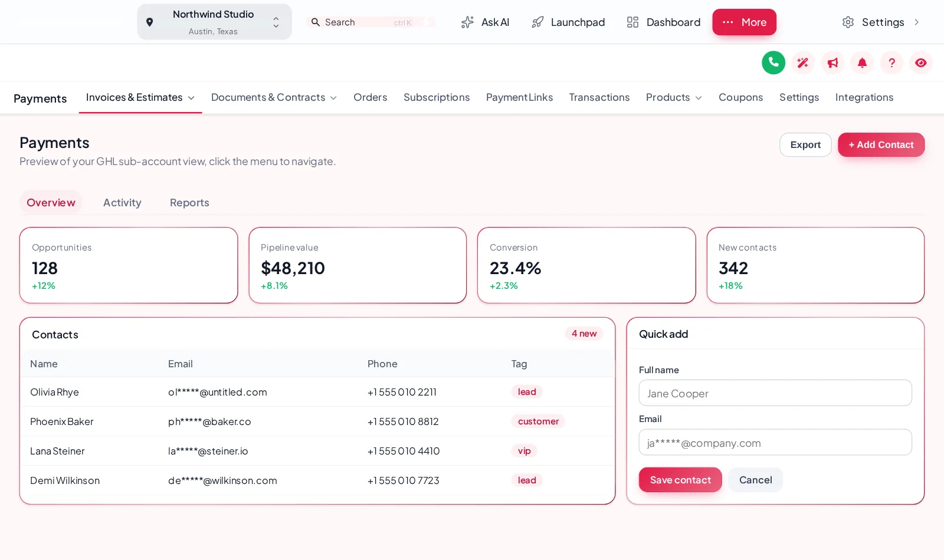The height and width of the screenshot is (560, 944).
Task: Click the megaphone announcements icon
Action: pyautogui.click(x=832, y=62)
